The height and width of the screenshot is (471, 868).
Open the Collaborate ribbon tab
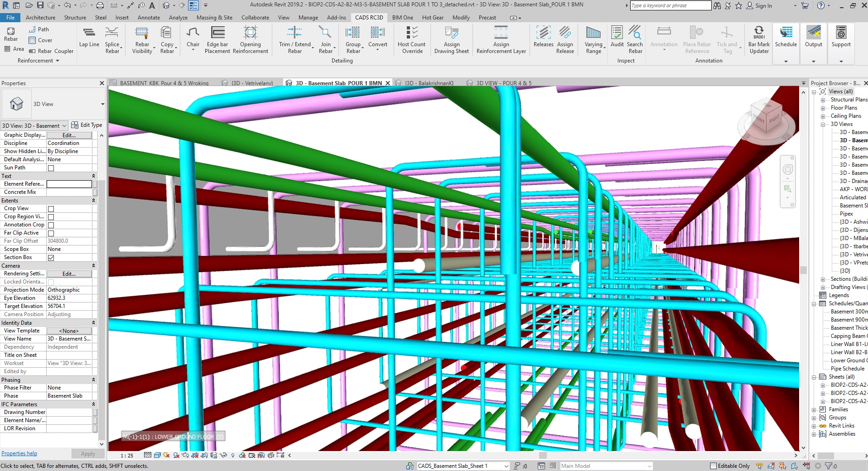255,18
